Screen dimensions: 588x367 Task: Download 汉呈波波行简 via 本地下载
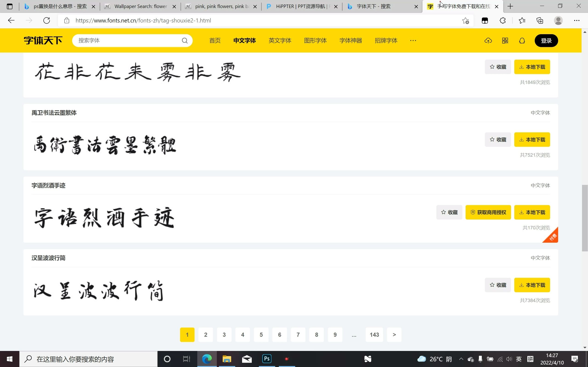[532, 285]
